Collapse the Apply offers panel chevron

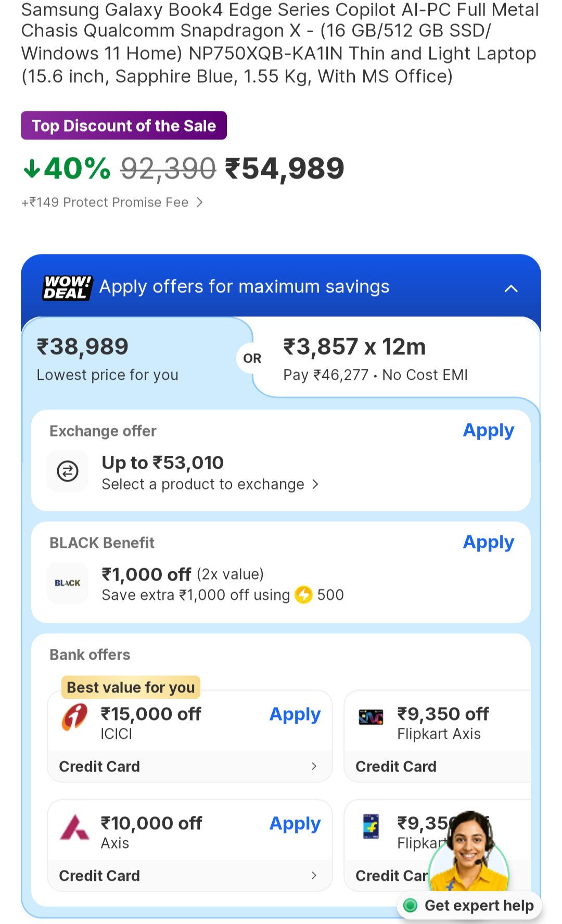coord(511,288)
